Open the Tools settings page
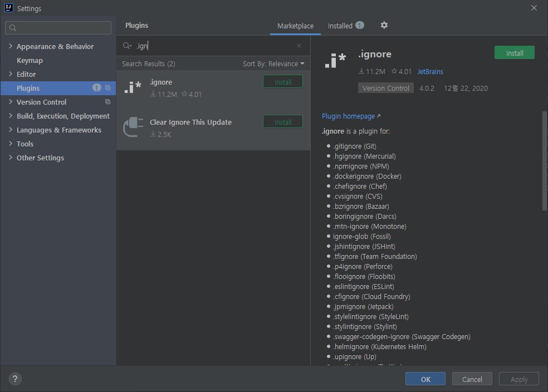548x392 pixels. click(25, 144)
